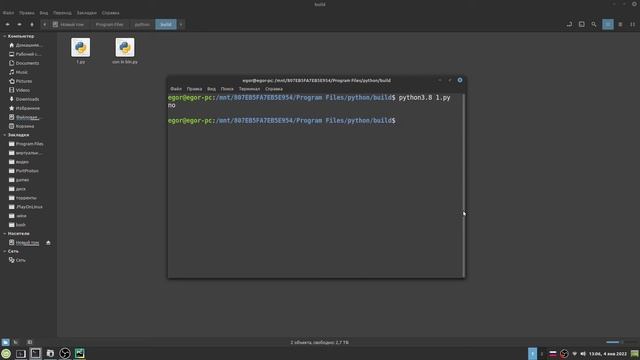Screen dimensions: 640x360
Task: Open Новый том under Носители
Action: coord(24,243)
